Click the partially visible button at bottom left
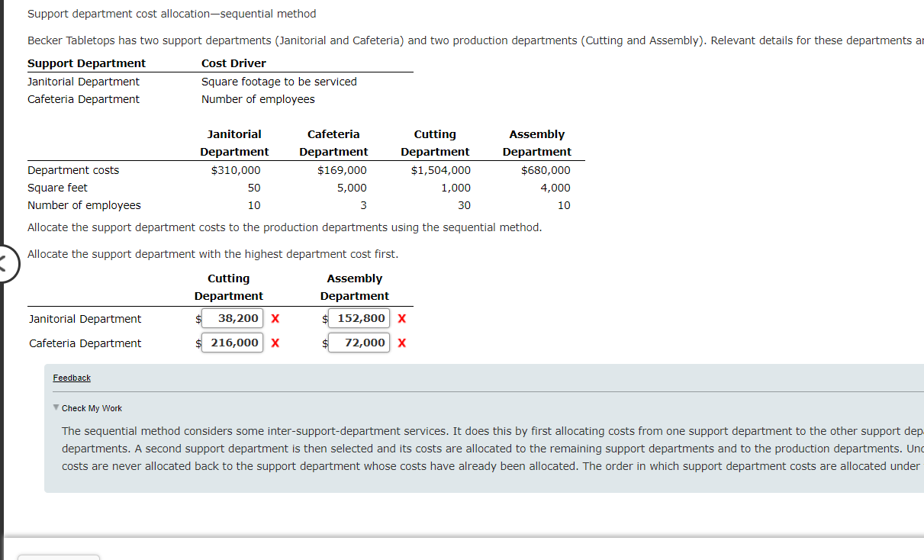The image size is (924, 560). click(58, 558)
